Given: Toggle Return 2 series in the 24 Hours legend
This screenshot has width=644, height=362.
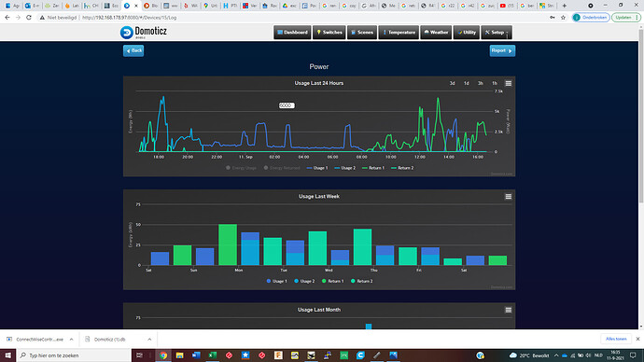Looking at the screenshot, I should coord(402,168).
